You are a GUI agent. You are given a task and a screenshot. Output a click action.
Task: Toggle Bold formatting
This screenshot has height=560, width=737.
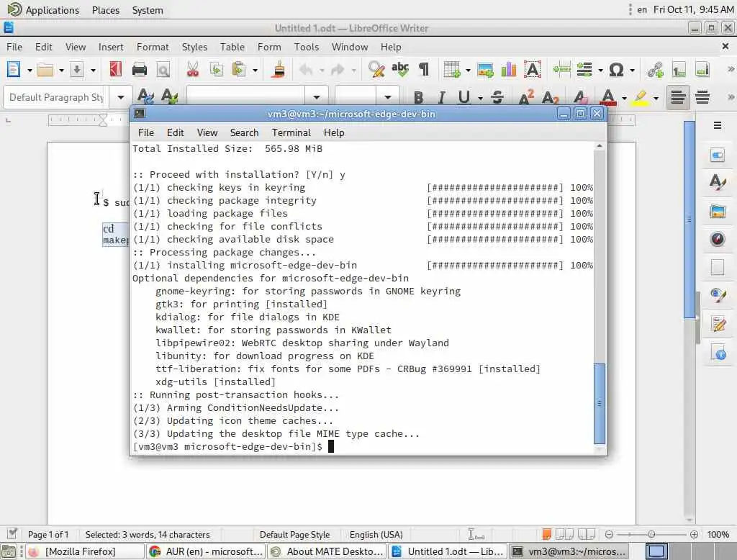(418, 97)
